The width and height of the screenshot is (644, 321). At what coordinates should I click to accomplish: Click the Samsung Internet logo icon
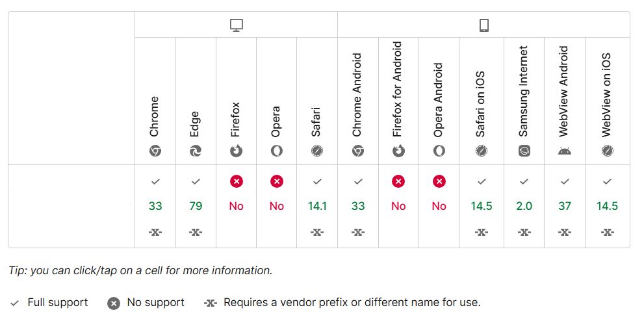coord(524,151)
